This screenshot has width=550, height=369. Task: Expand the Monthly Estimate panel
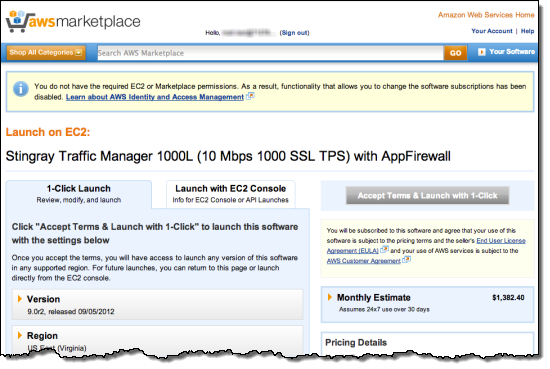point(427,304)
